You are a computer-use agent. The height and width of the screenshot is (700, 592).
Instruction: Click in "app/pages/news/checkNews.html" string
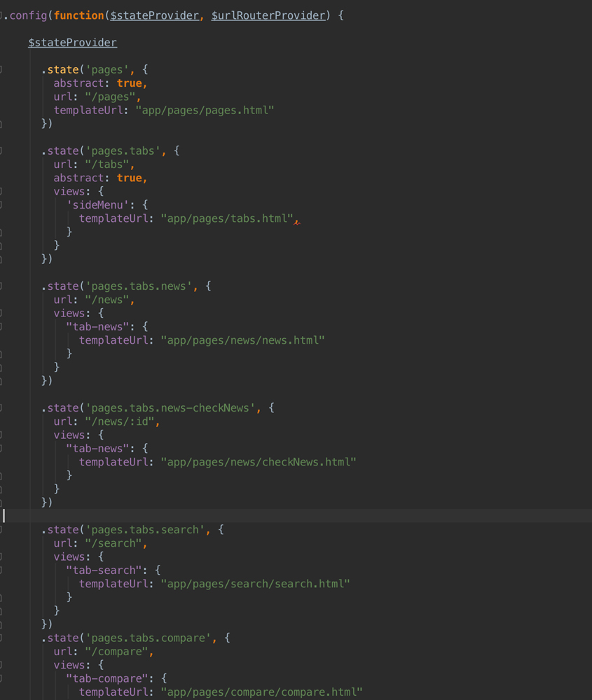point(258,462)
